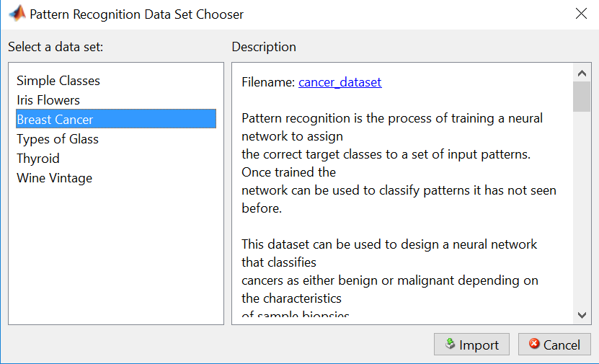Select Thyroid in the data set list
Image resolution: width=599 pixels, height=364 pixels.
coord(38,159)
